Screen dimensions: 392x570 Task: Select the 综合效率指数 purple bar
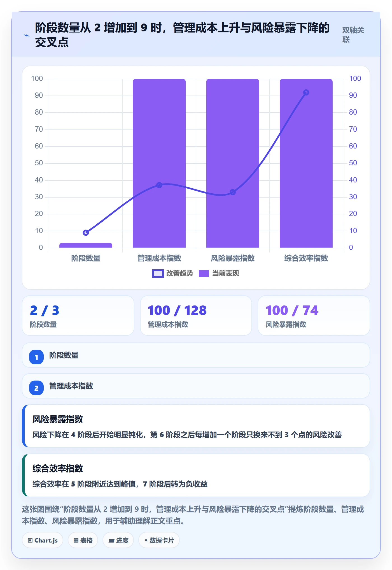pos(306,163)
